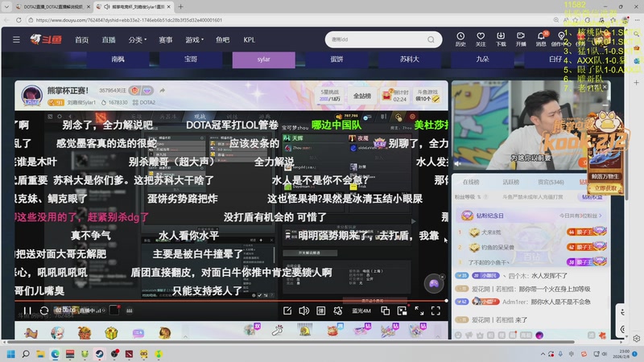Image resolution: width=644 pixels, height=362 pixels.
Task: Open the 赛事 navigation item
Action: point(166,39)
